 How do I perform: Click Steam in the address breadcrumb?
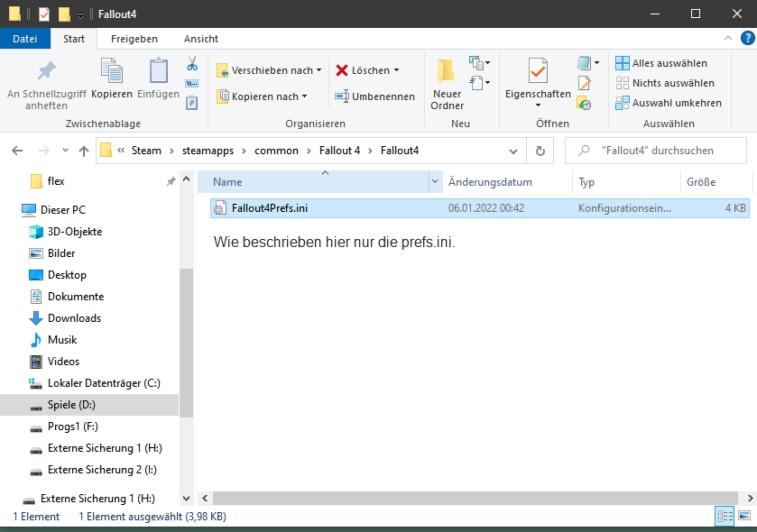[146, 151]
